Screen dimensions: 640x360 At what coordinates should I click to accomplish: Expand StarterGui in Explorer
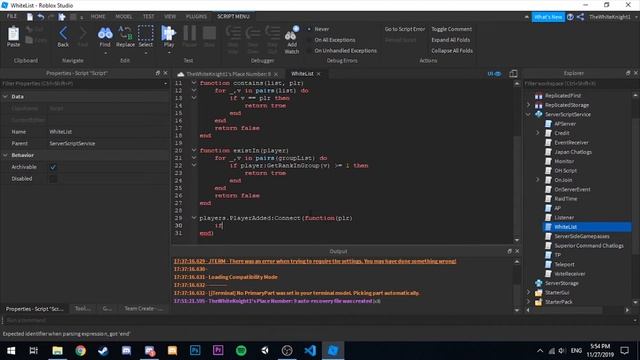528,293
